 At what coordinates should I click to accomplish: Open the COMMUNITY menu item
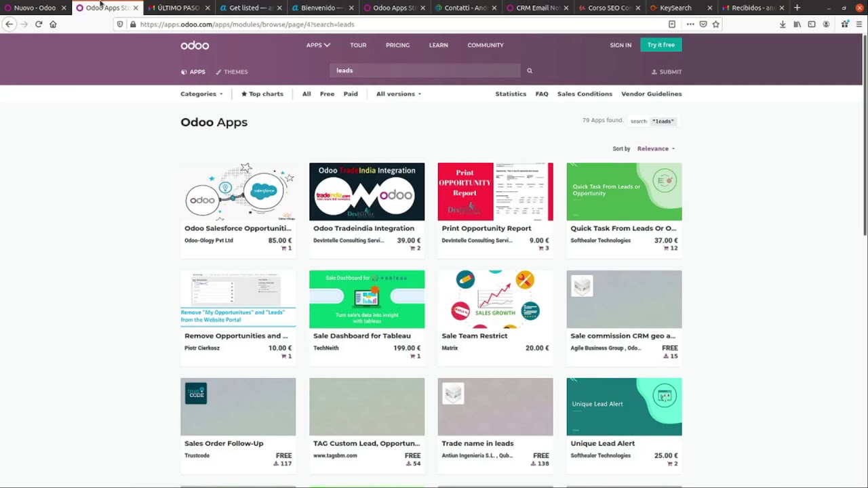[x=486, y=45]
